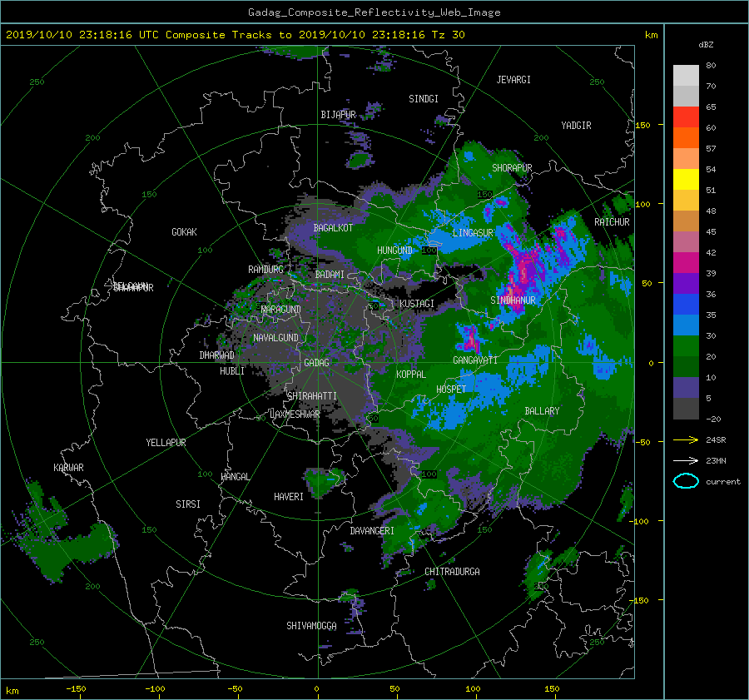Click the -150 tick on bottom axis
749x700 pixels.
[x=76, y=689]
